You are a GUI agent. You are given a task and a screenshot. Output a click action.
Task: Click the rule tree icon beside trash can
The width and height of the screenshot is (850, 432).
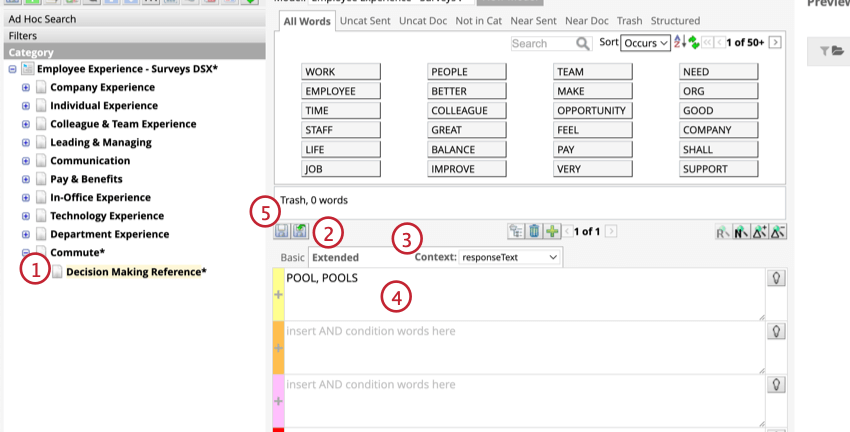[517, 231]
